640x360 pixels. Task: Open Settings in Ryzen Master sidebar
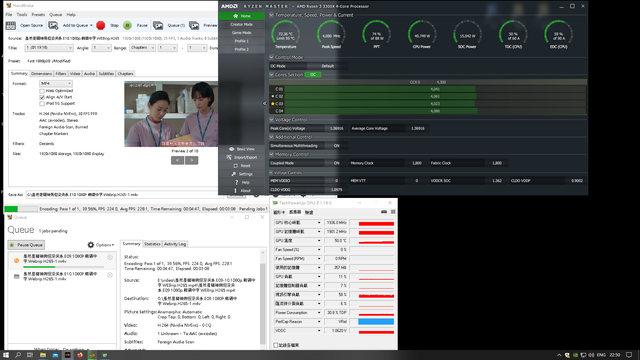point(233,174)
